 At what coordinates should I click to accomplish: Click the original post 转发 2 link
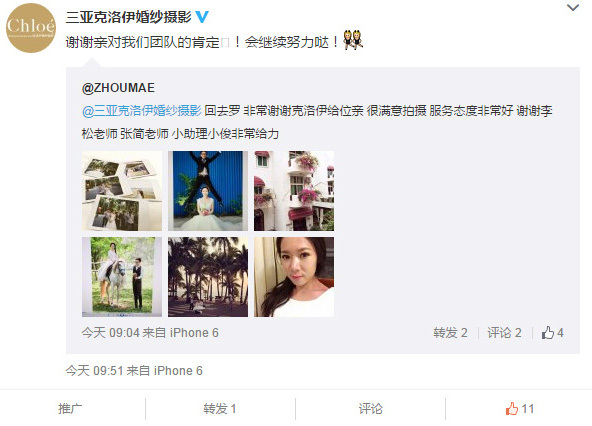pyautogui.click(x=450, y=333)
